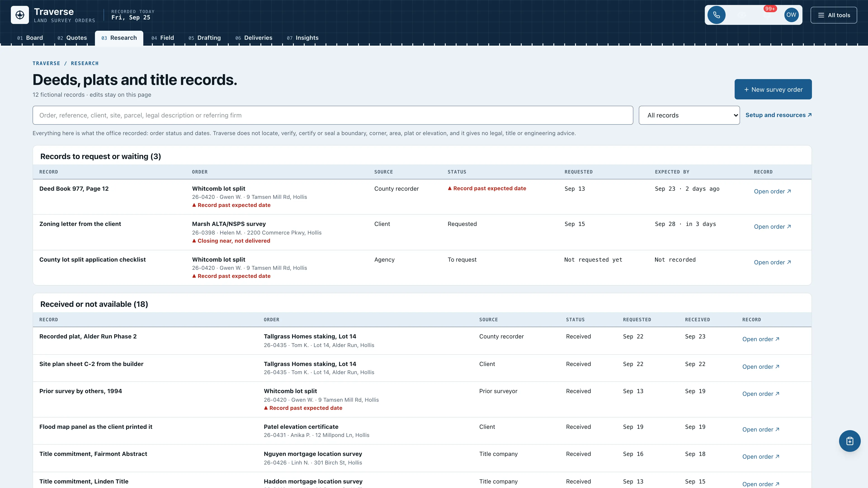
Task: Open the Deliveries tab
Action: (254, 38)
